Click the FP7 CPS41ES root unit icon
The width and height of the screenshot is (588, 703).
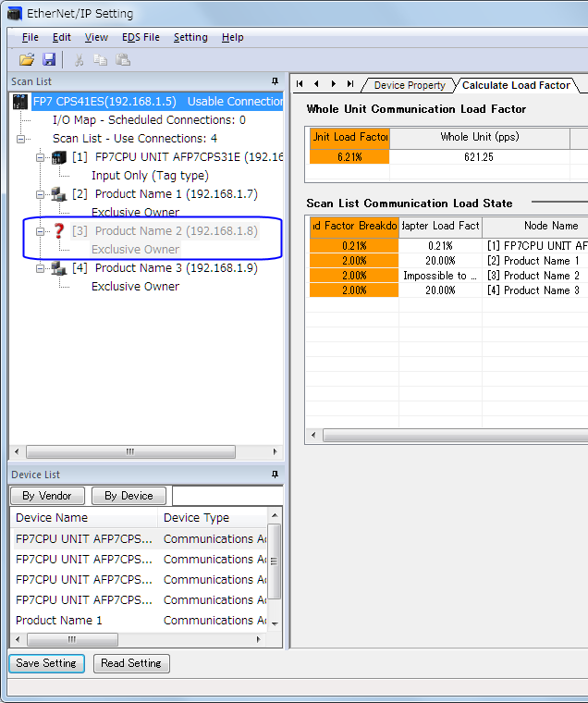tap(20, 102)
